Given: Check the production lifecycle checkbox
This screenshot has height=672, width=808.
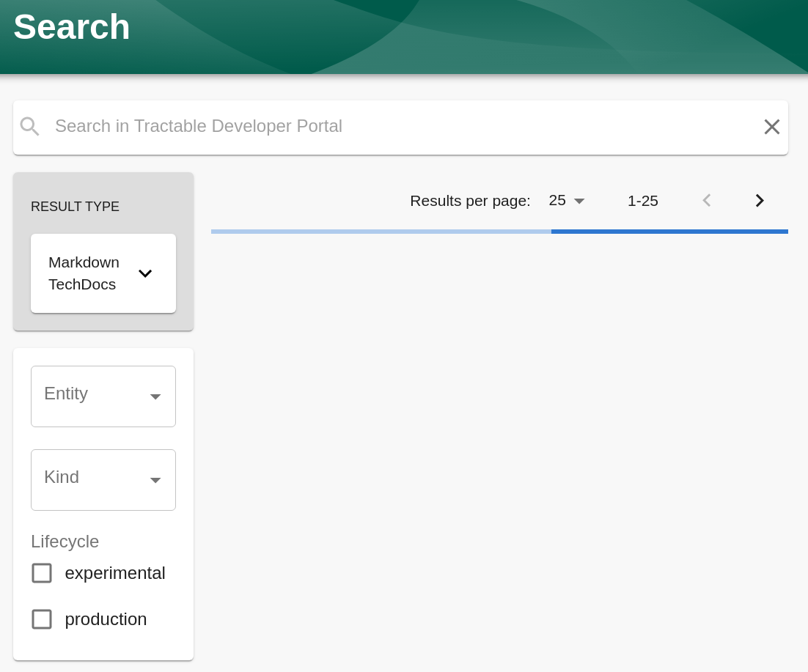Looking at the screenshot, I should tap(42, 619).
